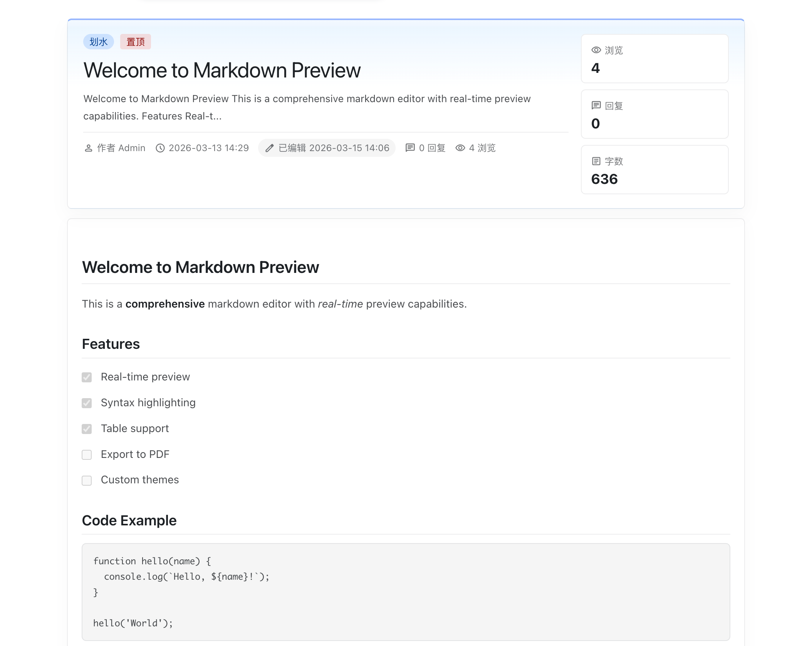Click the Code Example section heading

click(129, 521)
